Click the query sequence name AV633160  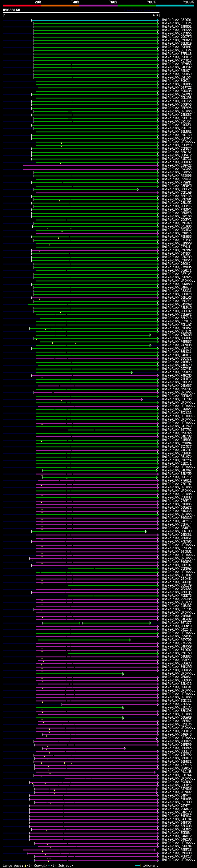tap(11, 10)
